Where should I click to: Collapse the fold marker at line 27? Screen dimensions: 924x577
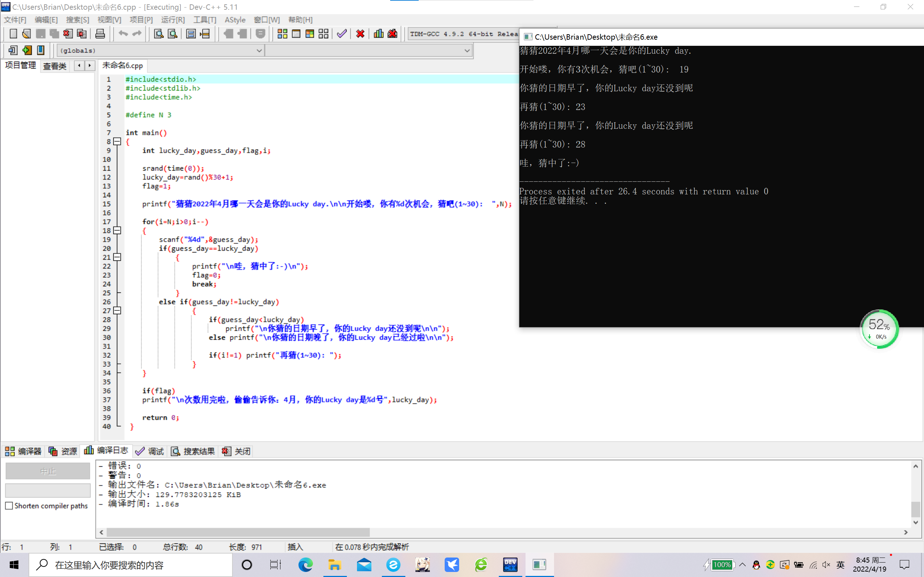[x=118, y=310]
